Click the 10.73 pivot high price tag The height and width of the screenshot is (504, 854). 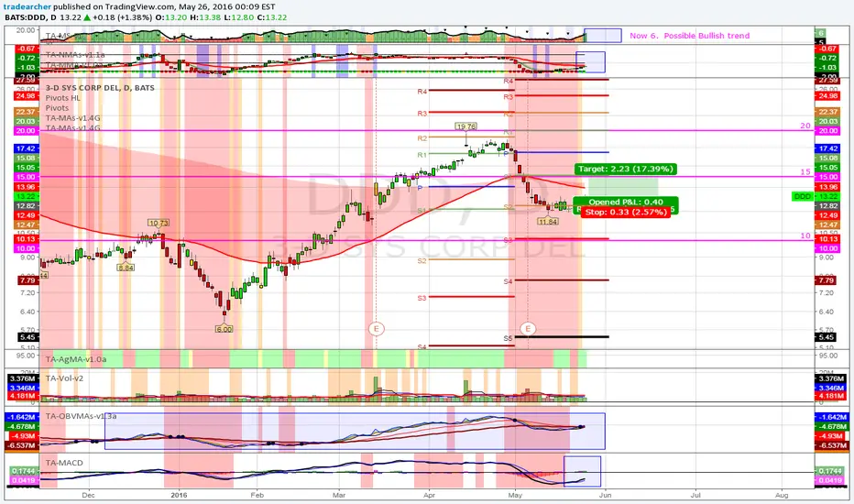point(159,223)
